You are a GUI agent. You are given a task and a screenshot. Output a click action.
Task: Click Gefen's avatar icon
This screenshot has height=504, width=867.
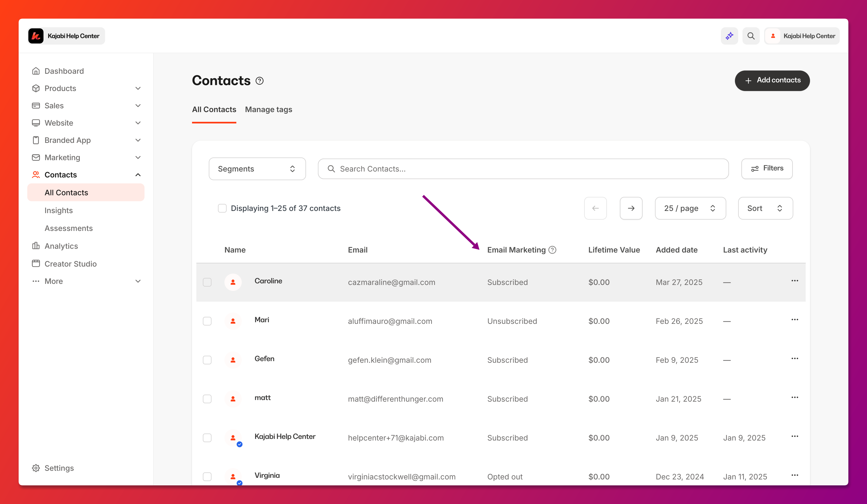click(x=233, y=360)
